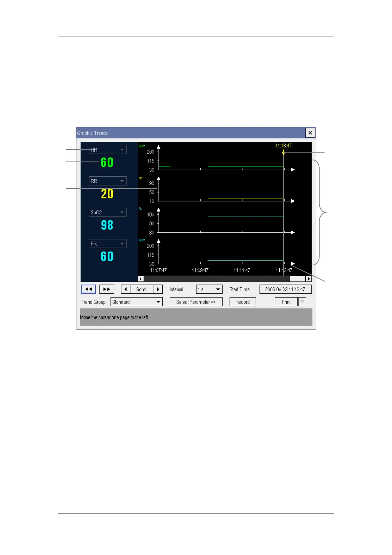This screenshot has height=555, width=392.
Task: Click the cyan PR value 60
Action: pyautogui.click(x=107, y=256)
